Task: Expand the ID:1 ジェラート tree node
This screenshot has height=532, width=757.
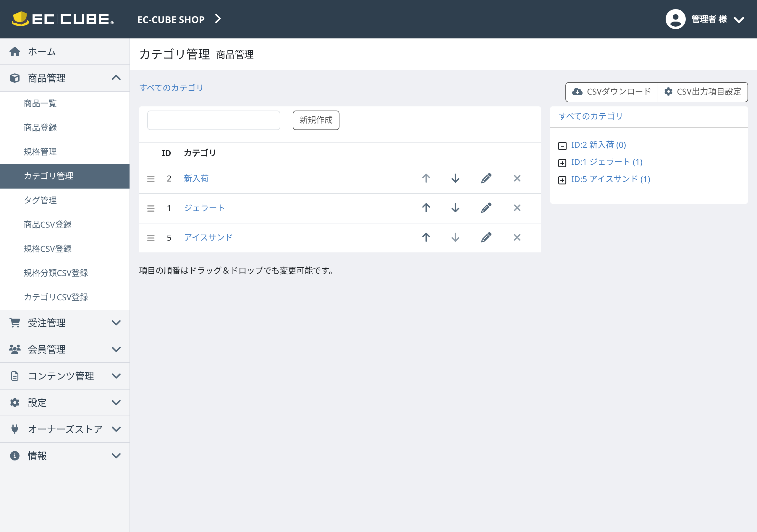Action: [562, 163]
